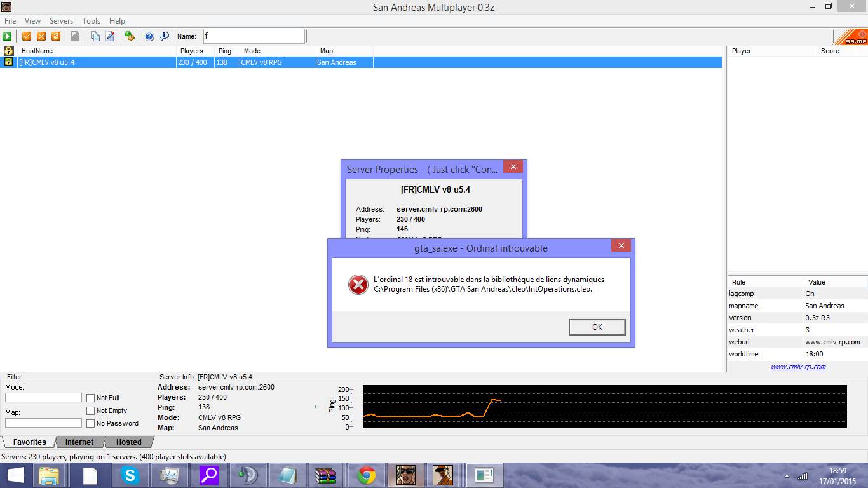Switch to the Internet tab
Screen dimensions: 868x488
(79, 442)
